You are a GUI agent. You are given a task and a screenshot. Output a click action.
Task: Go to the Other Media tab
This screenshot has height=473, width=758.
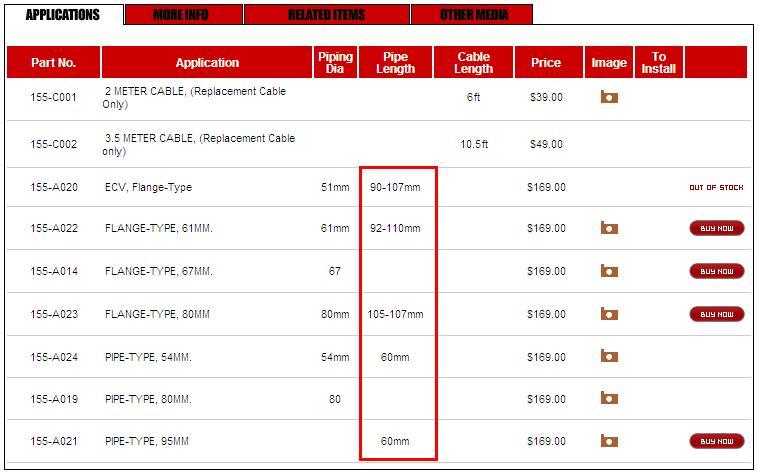point(472,15)
